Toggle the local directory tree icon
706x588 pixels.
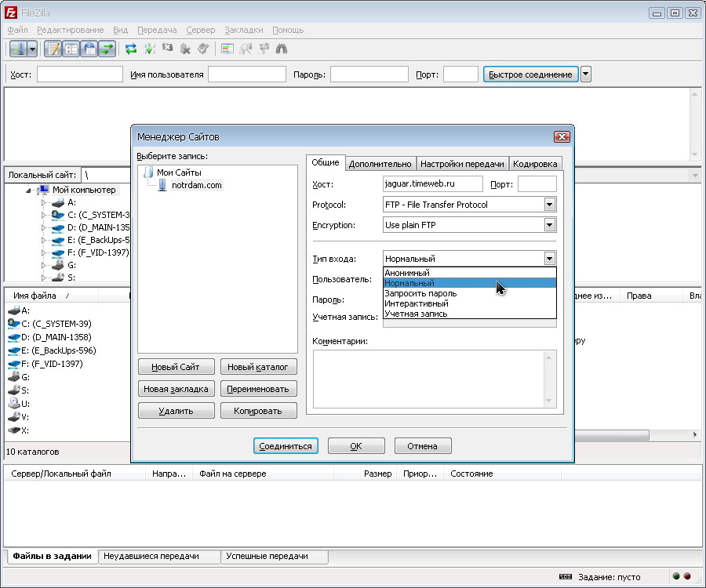[x=71, y=49]
